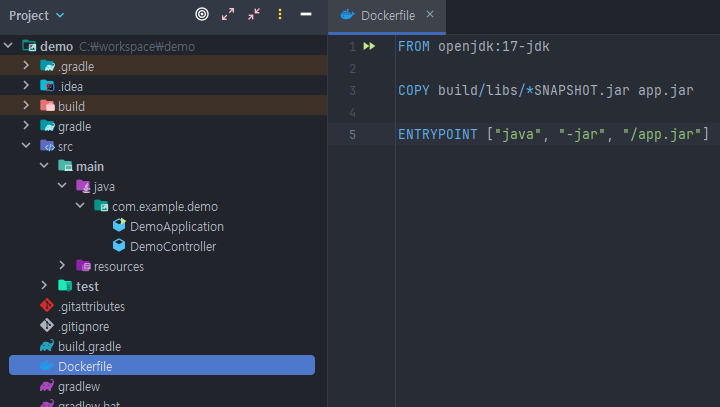
Task: Select the build.gradle file
Action: 90,346
